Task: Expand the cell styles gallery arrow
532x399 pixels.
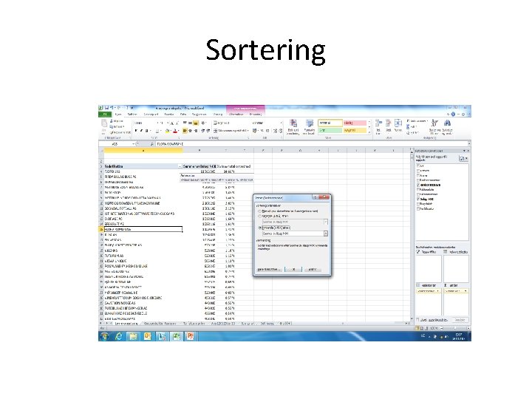Action: click(369, 133)
